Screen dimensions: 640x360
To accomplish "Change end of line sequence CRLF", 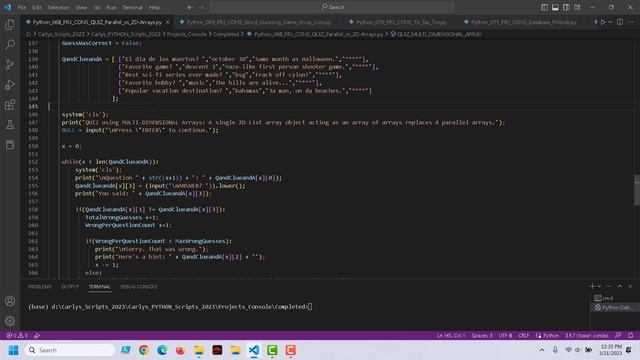I will [x=524, y=336].
